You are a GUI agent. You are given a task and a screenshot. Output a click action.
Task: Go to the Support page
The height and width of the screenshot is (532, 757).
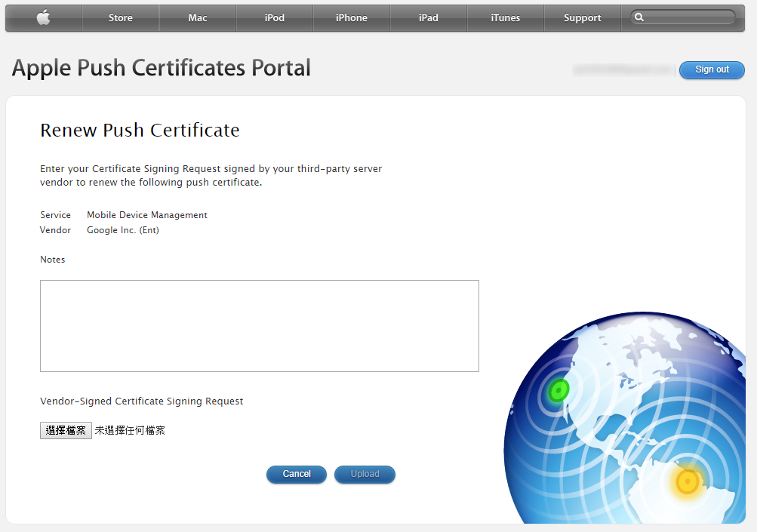(x=582, y=17)
